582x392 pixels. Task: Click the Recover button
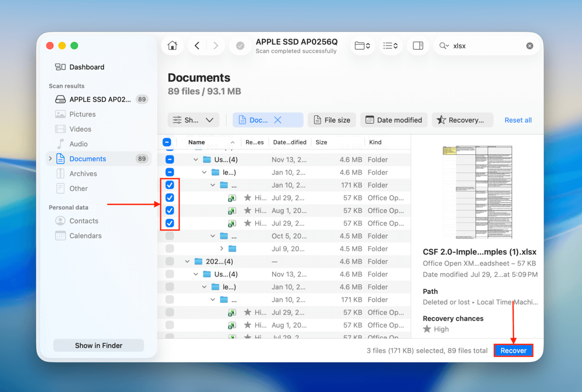[x=513, y=350]
